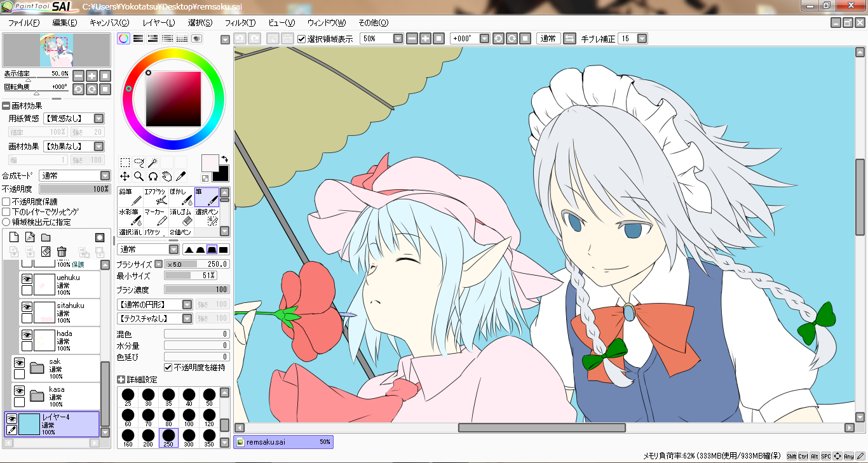Hide the kasa layer folder

coord(19,391)
